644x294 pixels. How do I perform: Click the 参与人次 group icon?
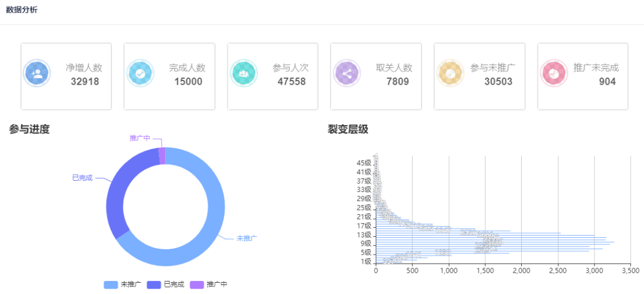243,73
